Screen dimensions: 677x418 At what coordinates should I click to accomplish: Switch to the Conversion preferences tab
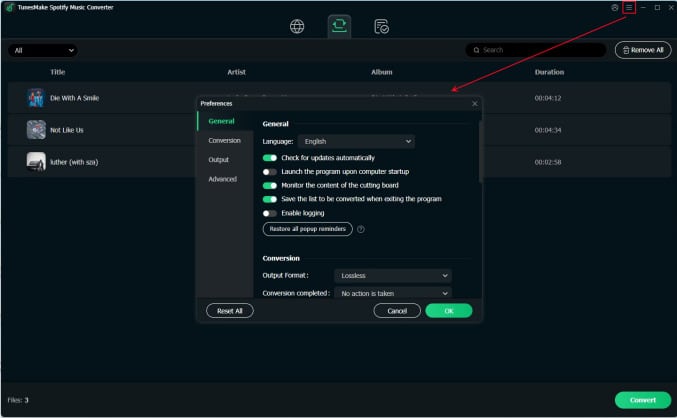point(224,140)
